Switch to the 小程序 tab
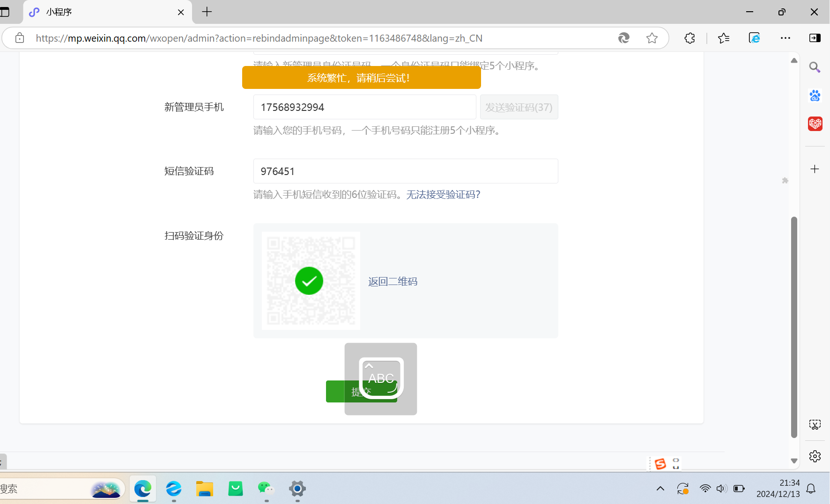 107,12
